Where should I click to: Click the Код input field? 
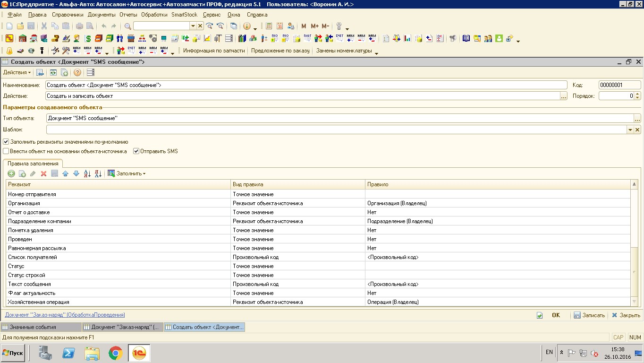click(x=619, y=85)
